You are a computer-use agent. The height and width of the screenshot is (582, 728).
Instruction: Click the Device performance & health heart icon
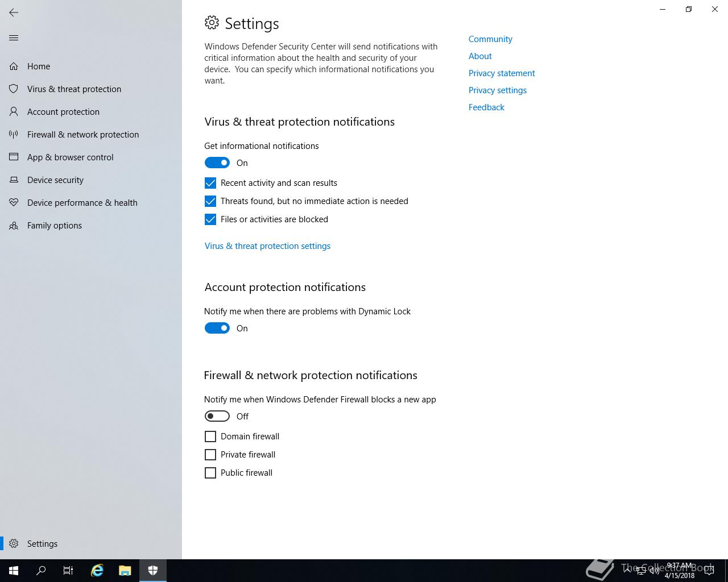pyautogui.click(x=14, y=203)
